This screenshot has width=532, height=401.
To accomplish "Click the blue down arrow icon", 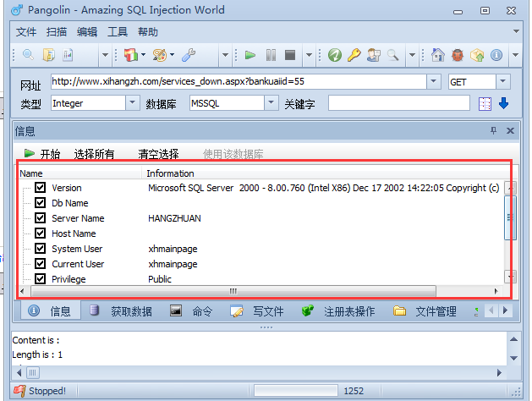I will pos(504,103).
